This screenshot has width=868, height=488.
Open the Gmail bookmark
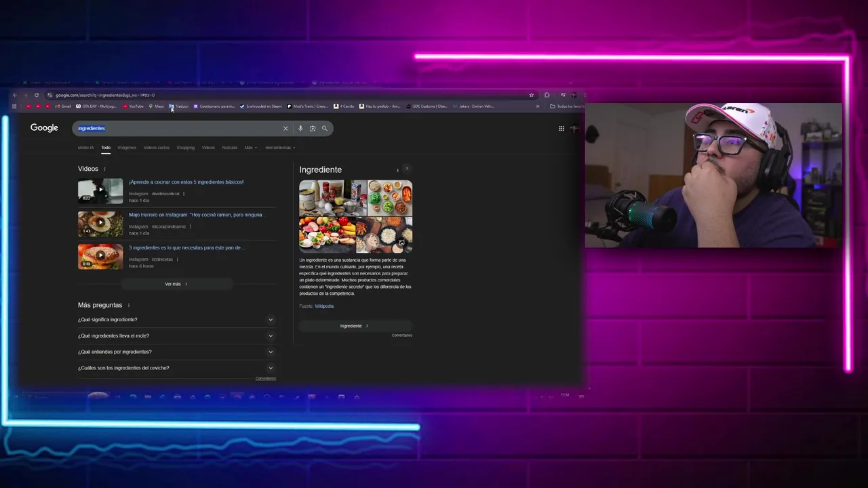[x=62, y=106]
